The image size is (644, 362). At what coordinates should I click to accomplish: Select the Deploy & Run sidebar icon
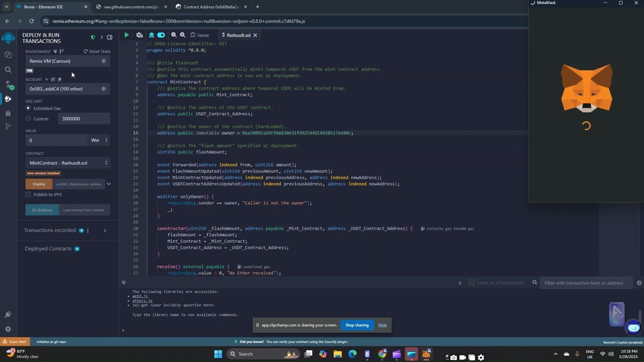pyautogui.click(x=8, y=99)
